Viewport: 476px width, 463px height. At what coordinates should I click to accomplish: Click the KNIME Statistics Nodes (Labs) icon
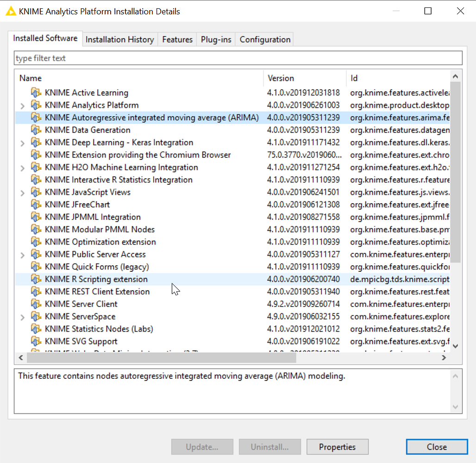click(36, 329)
